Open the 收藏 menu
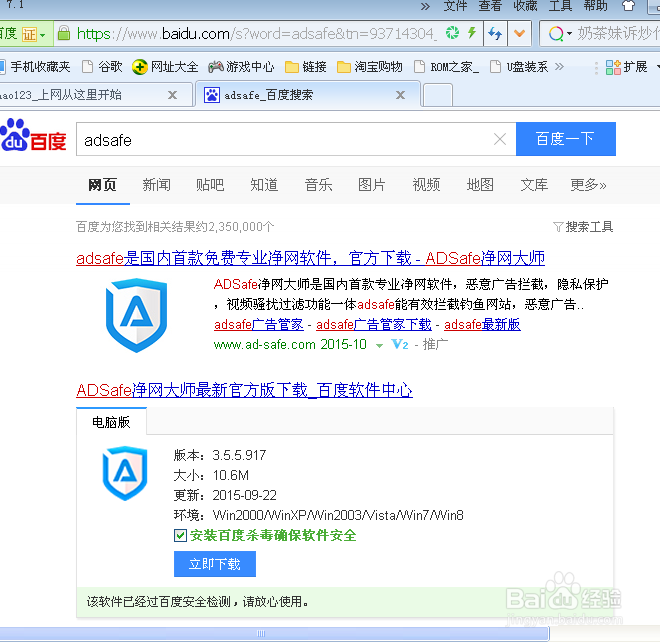The height and width of the screenshot is (642, 660). (x=525, y=6)
